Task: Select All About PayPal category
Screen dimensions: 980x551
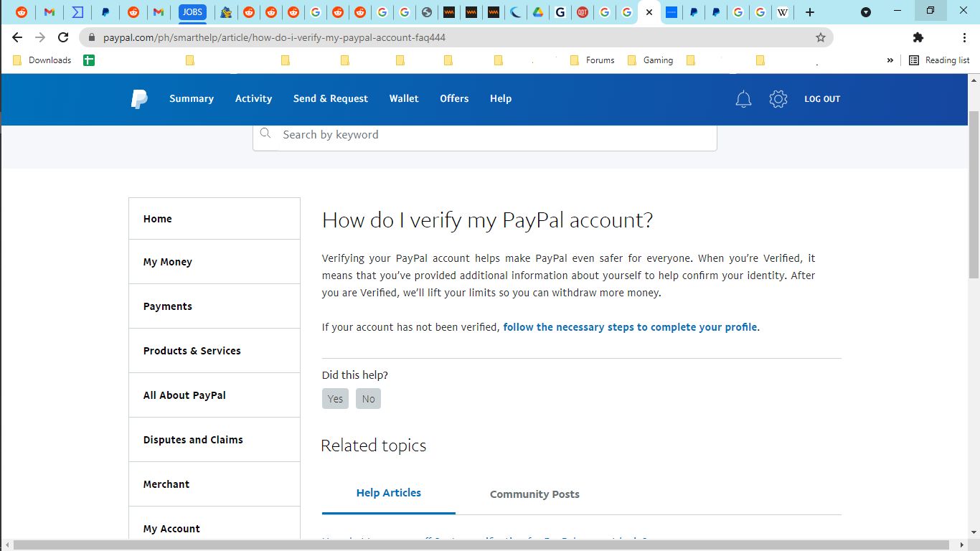Action: pos(215,395)
